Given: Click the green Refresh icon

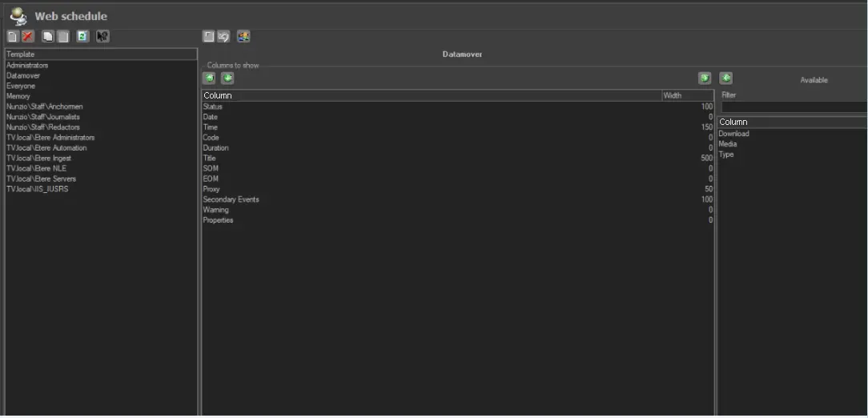Looking at the screenshot, I should click(82, 37).
